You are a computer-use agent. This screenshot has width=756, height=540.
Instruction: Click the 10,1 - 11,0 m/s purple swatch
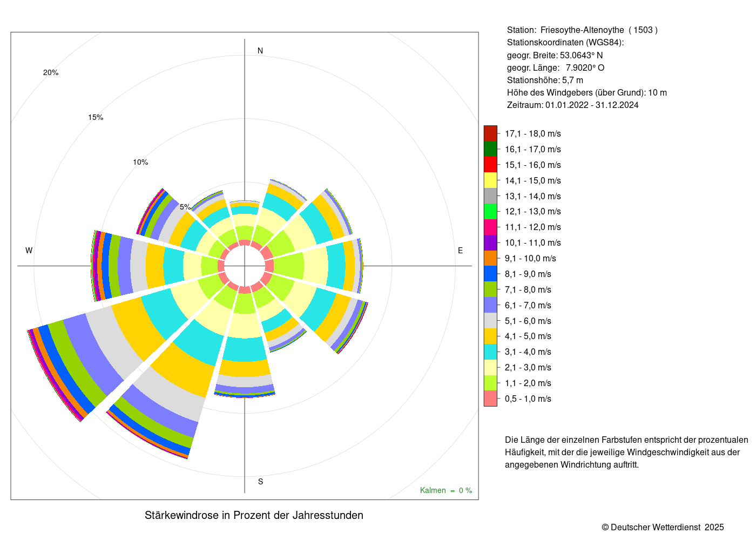pyautogui.click(x=490, y=242)
